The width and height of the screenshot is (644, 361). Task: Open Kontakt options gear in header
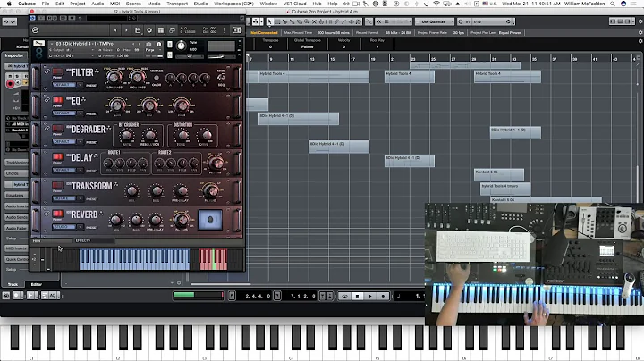tap(149, 30)
